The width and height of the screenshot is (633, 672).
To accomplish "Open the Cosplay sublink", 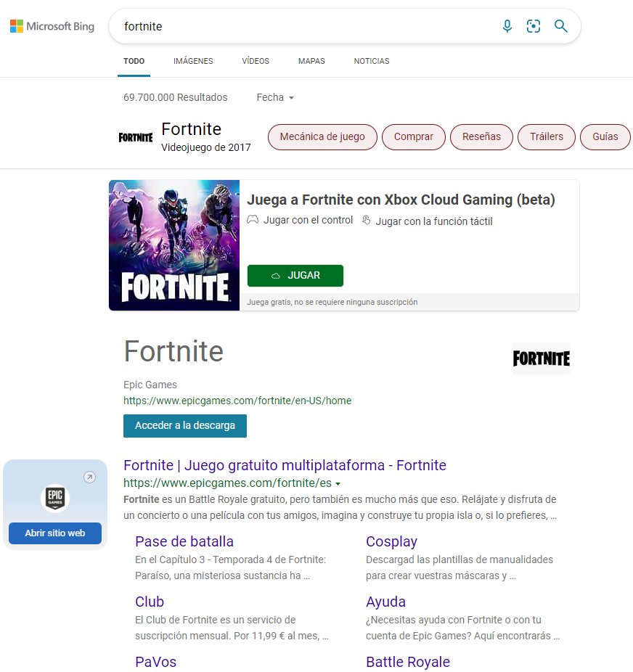I will [x=391, y=541].
